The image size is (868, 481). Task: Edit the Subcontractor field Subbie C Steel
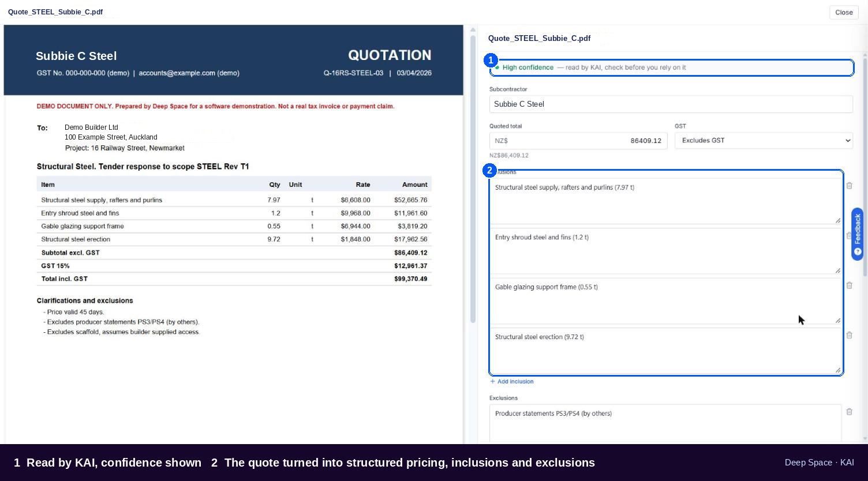click(671, 104)
